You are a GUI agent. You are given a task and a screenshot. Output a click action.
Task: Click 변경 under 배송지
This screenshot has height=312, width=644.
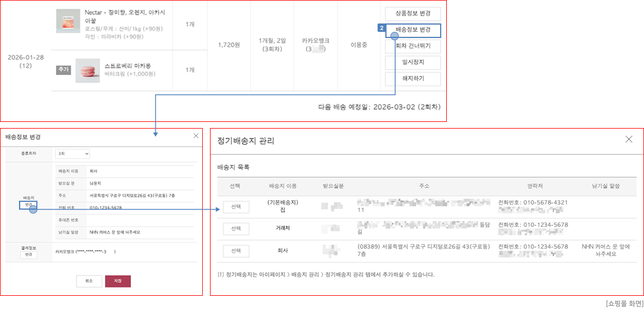pyautogui.click(x=28, y=205)
